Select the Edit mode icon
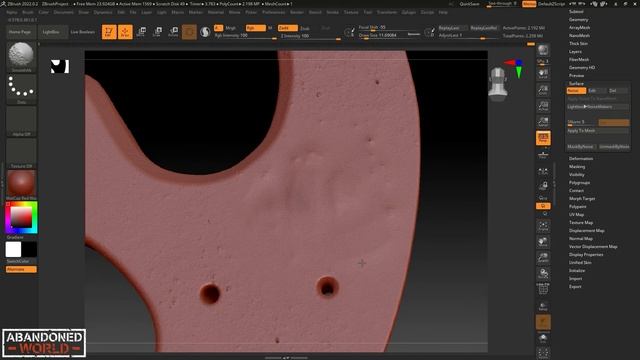The width and height of the screenshot is (640, 360). click(x=109, y=32)
